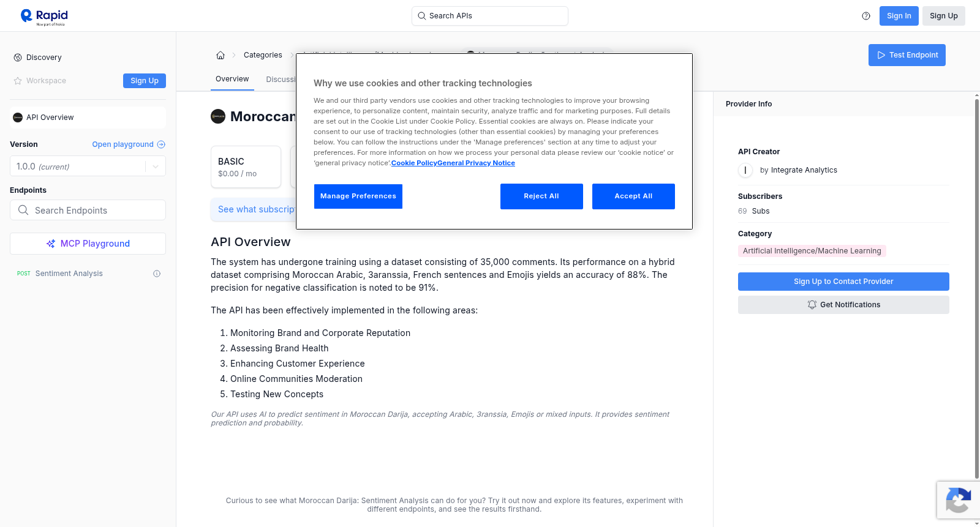Switch to the Overview tab
The width and height of the screenshot is (980, 527).
232,79
